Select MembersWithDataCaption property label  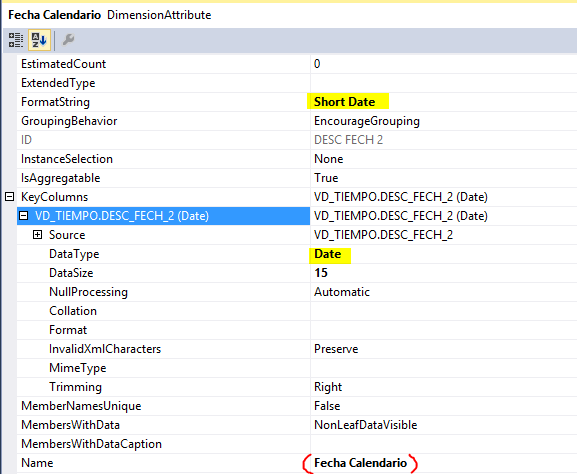(91, 444)
